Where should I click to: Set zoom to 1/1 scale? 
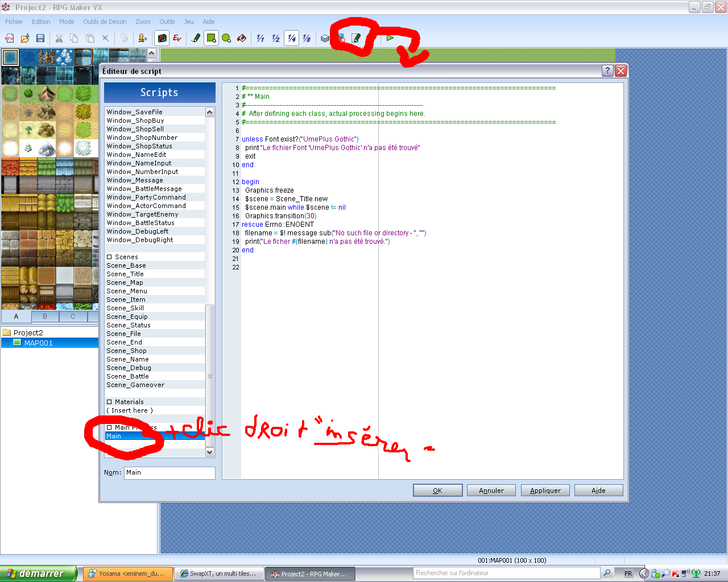click(260, 38)
